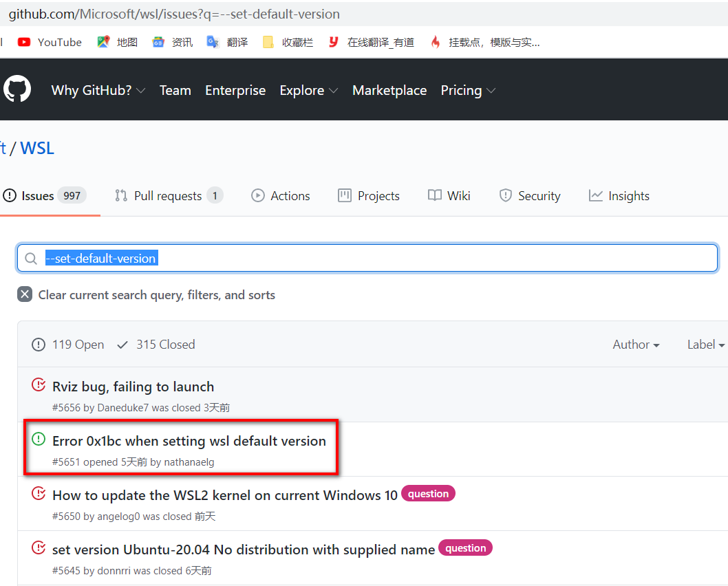Open the 资讯 news bookmark

(172, 42)
